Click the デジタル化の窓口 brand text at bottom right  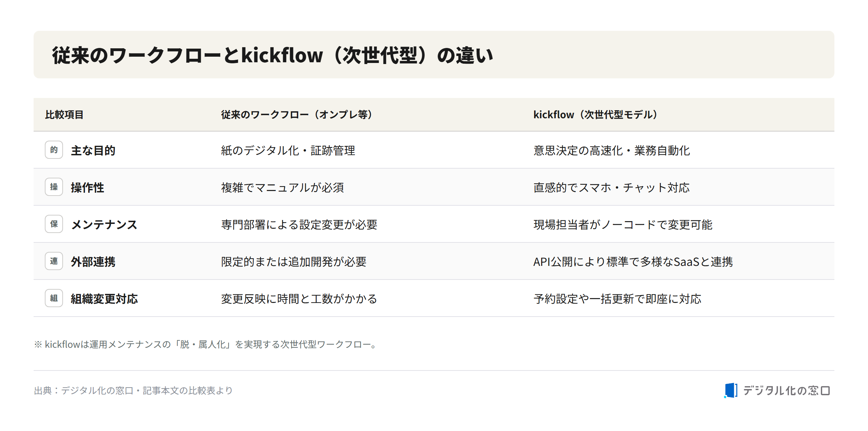tap(786, 390)
